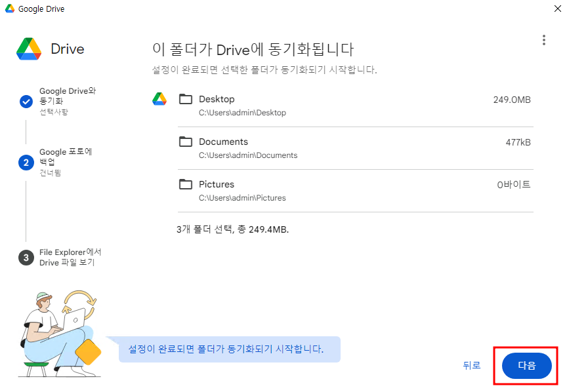Click the Desktop folder icon
The height and width of the screenshot is (392, 567).
(186, 99)
